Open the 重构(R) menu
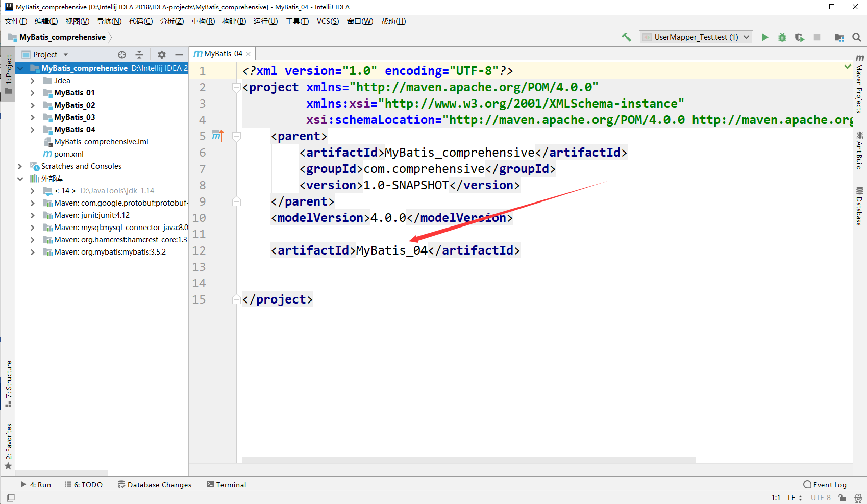Image resolution: width=867 pixels, height=504 pixels. tap(203, 21)
